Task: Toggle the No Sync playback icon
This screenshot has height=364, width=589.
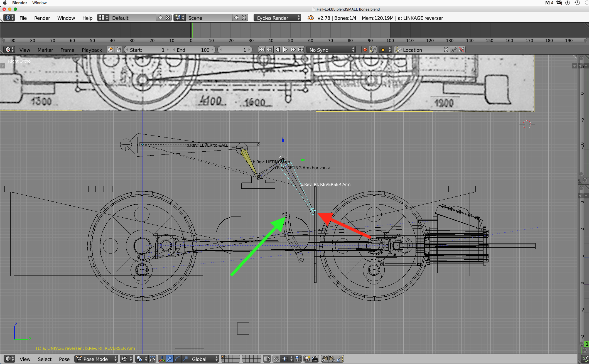Action: click(x=333, y=50)
